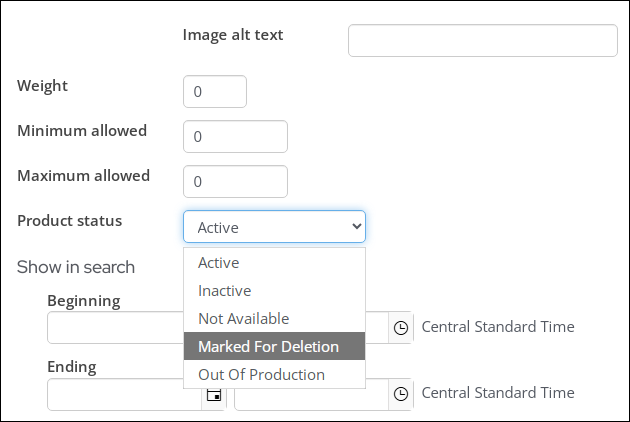Click the Weight label text
Screen dimensions: 630x422
(43, 86)
